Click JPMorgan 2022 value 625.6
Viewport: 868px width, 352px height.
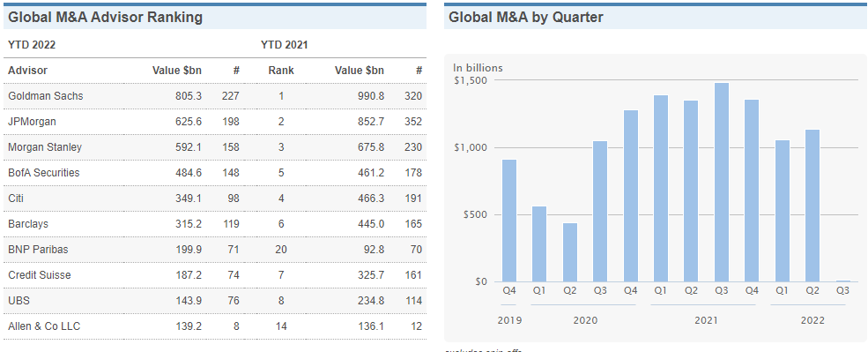pyautogui.click(x=189, y=122)
